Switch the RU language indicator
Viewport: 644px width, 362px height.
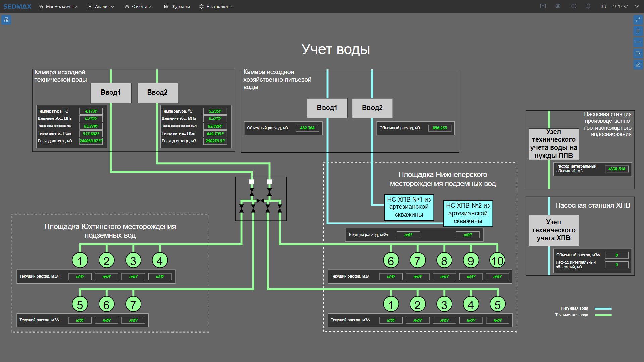(603, 7)
